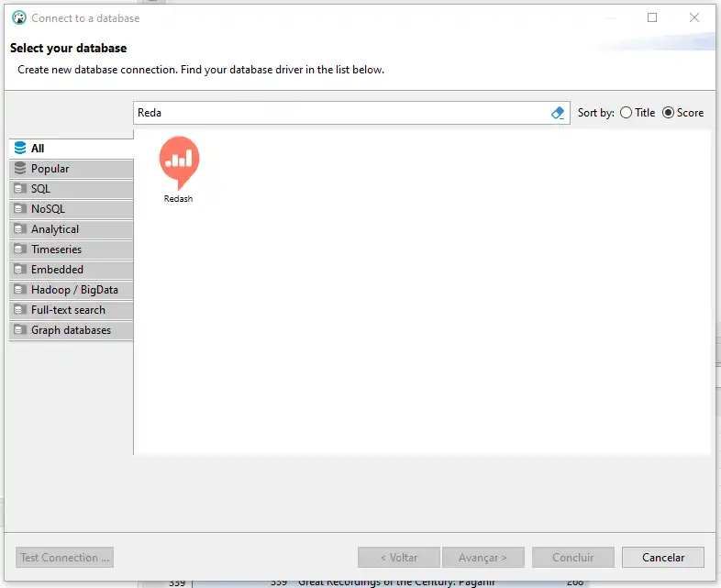Close the Connect to a database dialog
The width and height of the screenshot is (721, 588).
click(694, 17)
